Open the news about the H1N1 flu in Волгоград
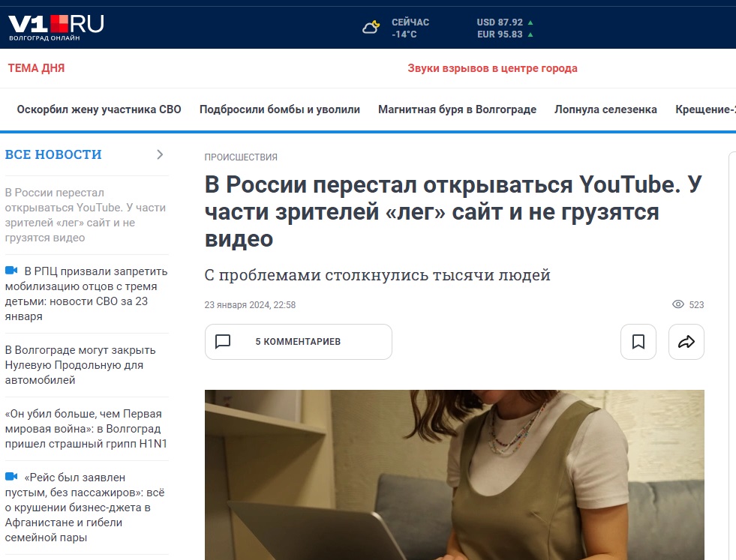The width and height of the screenshot is (736, 560). (86, 429)
